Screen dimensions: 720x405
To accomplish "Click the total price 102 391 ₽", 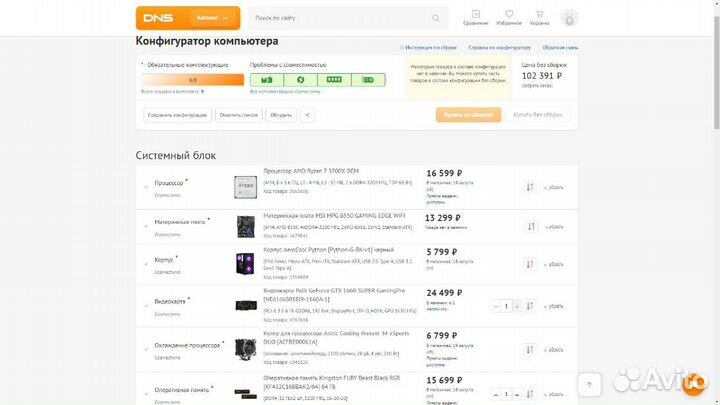I will [541, 76].
